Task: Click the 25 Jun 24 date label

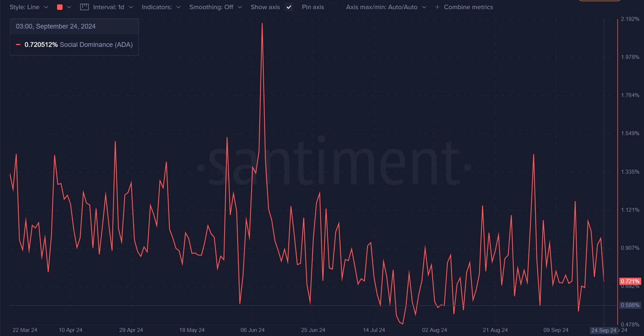Action: pos(313,330)
